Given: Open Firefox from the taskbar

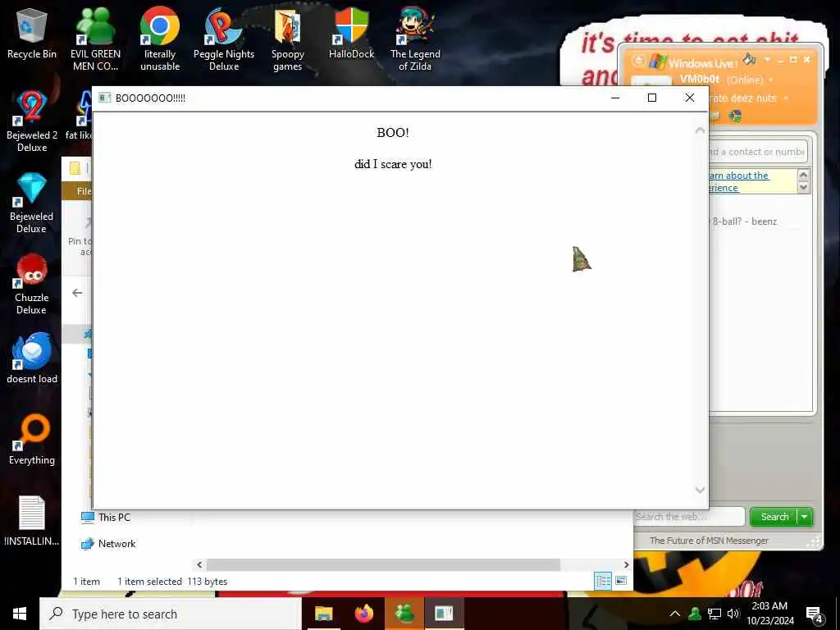Looking at the screenshot, I should click(x=364, y=614).
